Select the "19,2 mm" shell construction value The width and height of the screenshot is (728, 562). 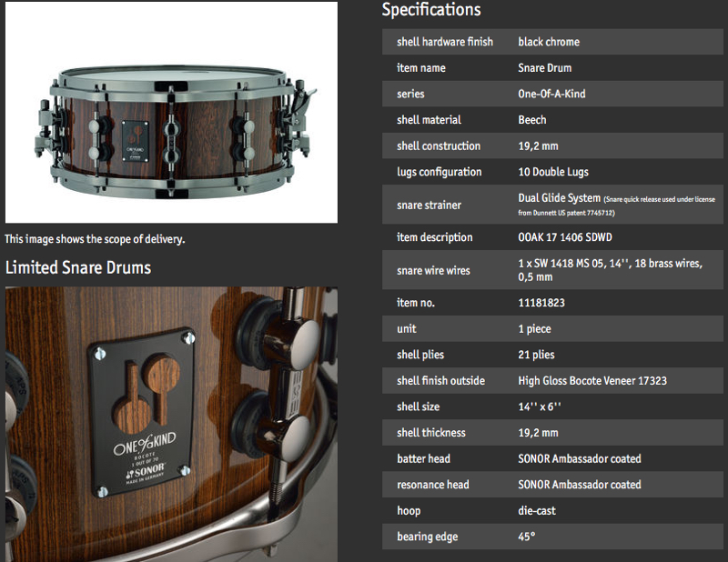[x=538, y=146]
